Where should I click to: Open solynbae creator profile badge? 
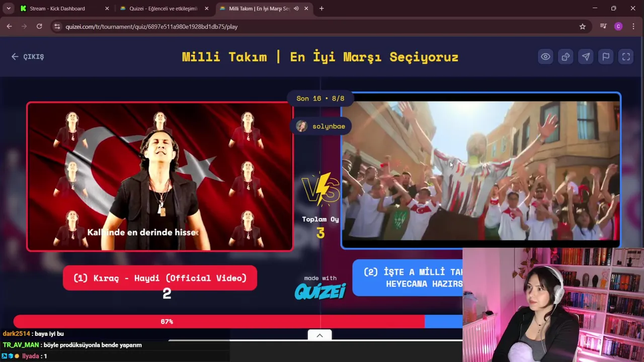[x=320, y=126]
